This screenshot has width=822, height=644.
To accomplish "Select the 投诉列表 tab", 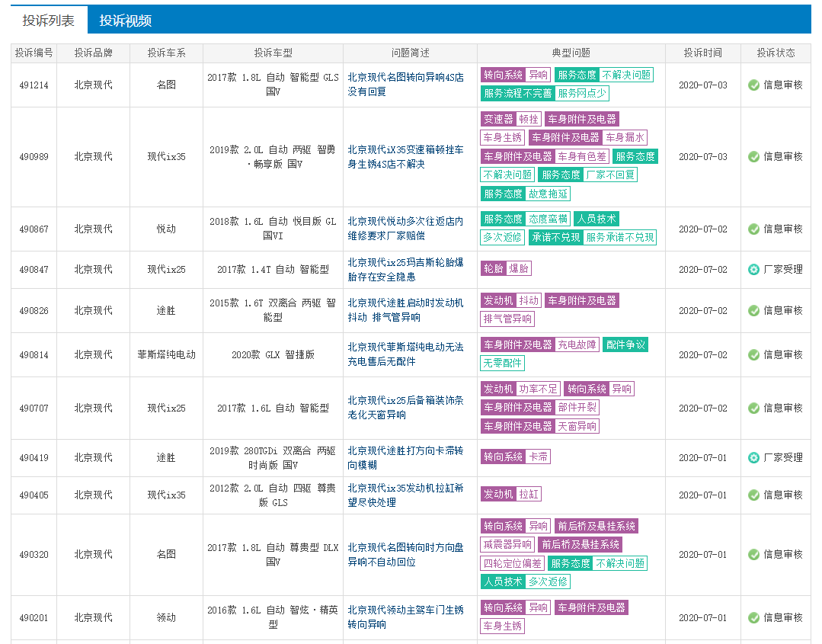I will 49,21.
